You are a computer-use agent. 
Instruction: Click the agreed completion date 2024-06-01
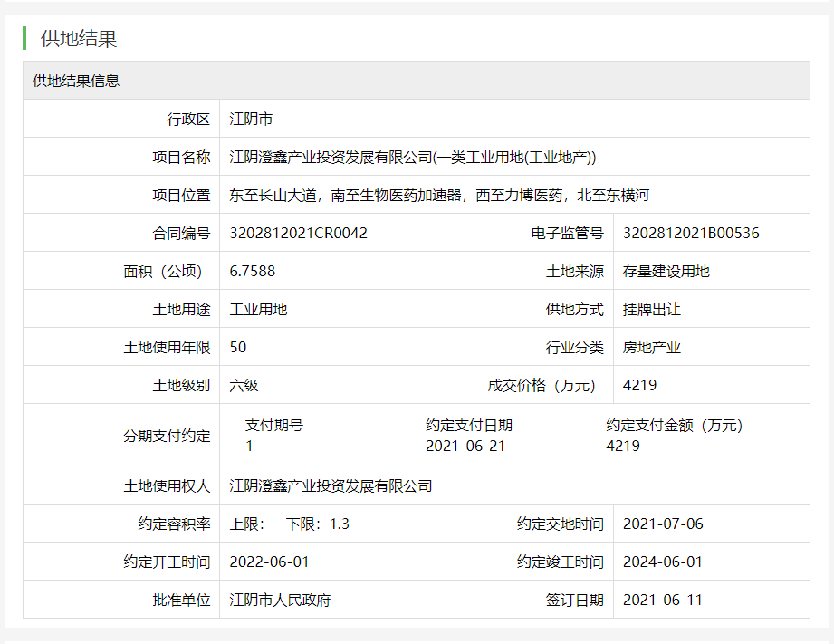click(663, 562)
